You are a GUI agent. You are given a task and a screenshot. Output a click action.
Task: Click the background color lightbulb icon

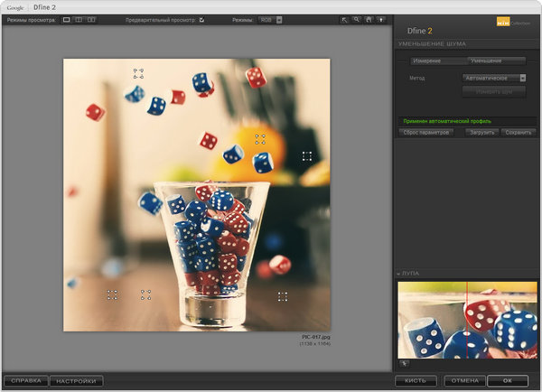[381, 19]
